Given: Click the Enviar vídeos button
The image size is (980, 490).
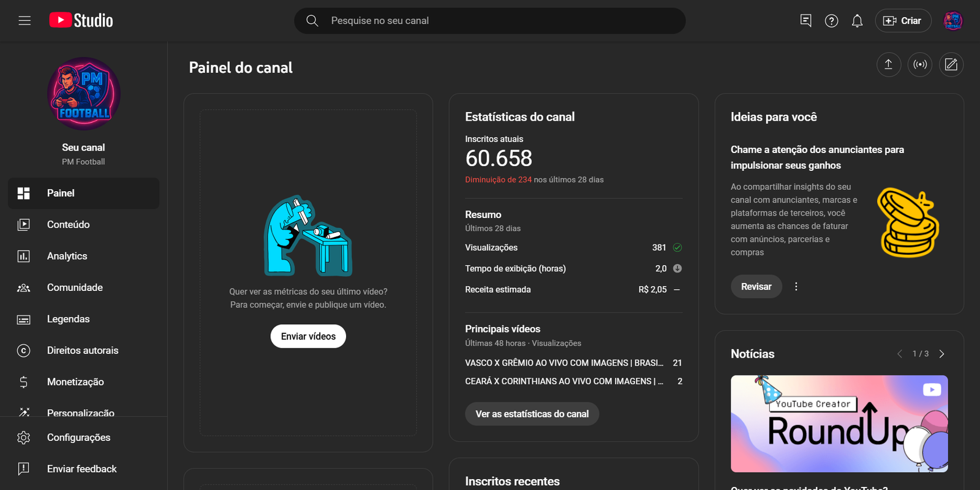Looking at the screenshot, I should click(308, 336).
